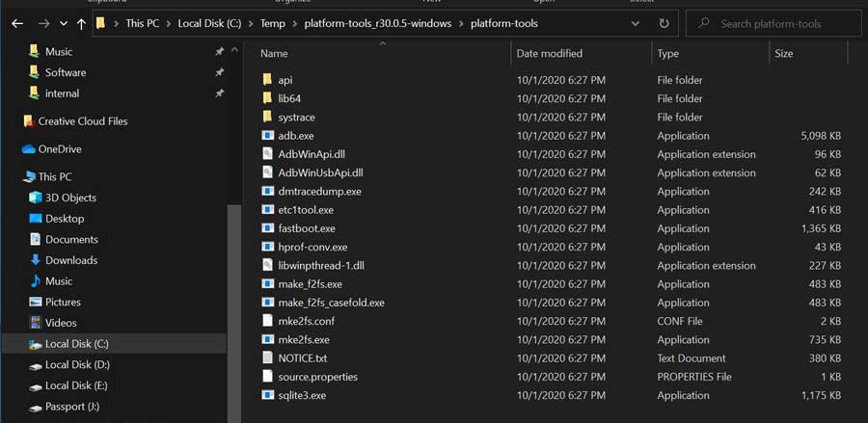Select the adb.exe application icon
The width and height of the screenshot is (868, 423).
(268, 136)
